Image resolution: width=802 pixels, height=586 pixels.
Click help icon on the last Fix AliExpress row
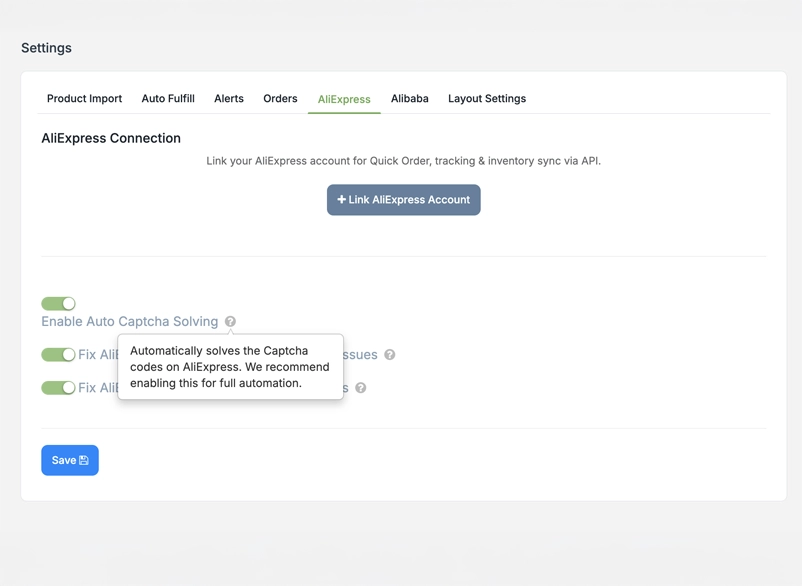point(361,388)
